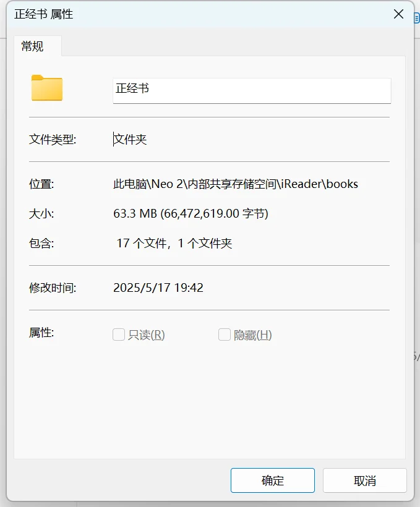The width and height of the screenshot is (420, 507).
Task: Click the 位置: label
Action: tap(41, 184)
